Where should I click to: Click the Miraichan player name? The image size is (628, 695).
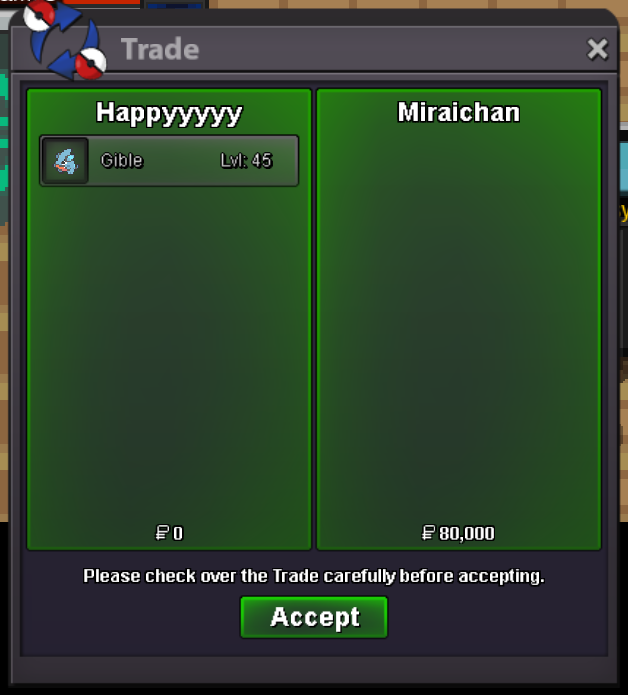pyautogui.click(x=459, y=112)
